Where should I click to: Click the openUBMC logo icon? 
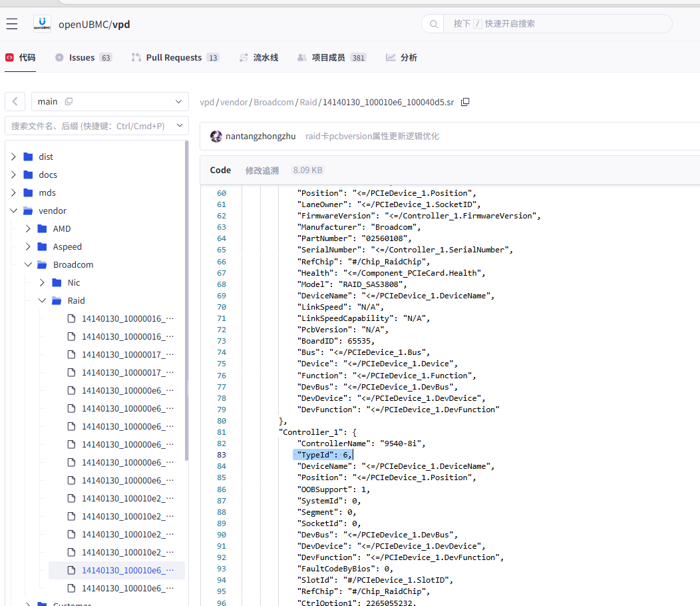[42, 24]
